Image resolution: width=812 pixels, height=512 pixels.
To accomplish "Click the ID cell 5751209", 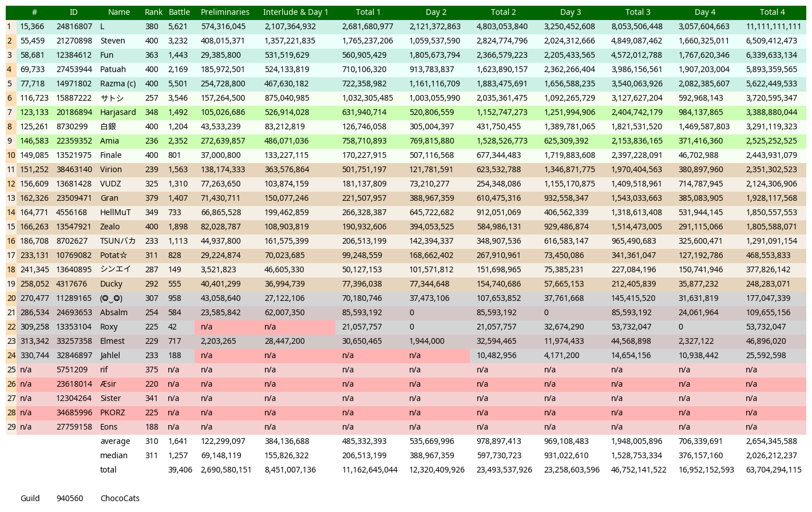I will [72, 370].
